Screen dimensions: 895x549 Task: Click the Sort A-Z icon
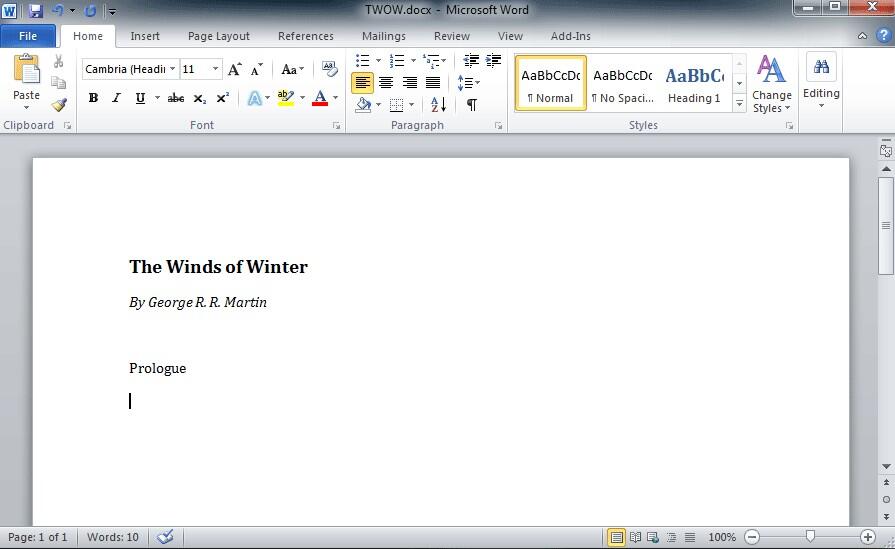click(x=438, y=104)
